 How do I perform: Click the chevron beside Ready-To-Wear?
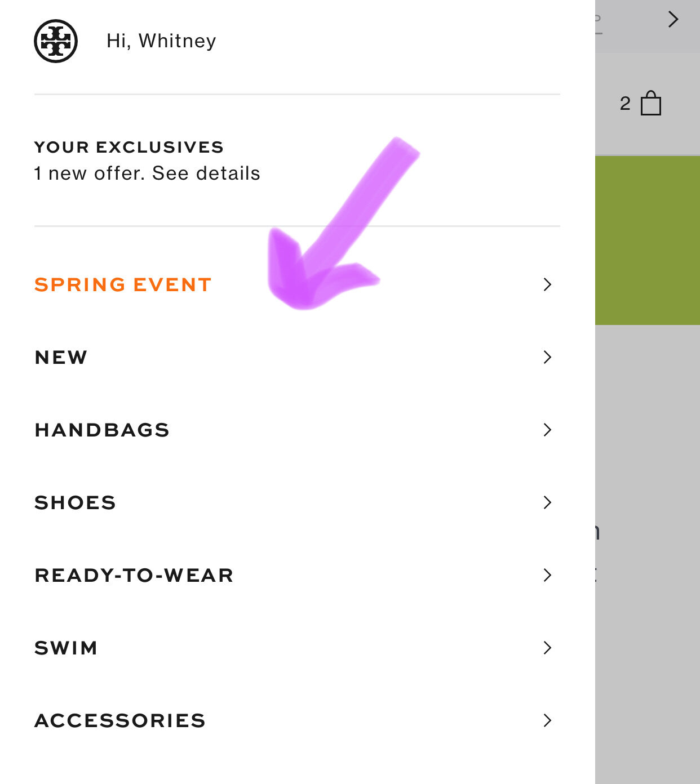click(547, 575)
